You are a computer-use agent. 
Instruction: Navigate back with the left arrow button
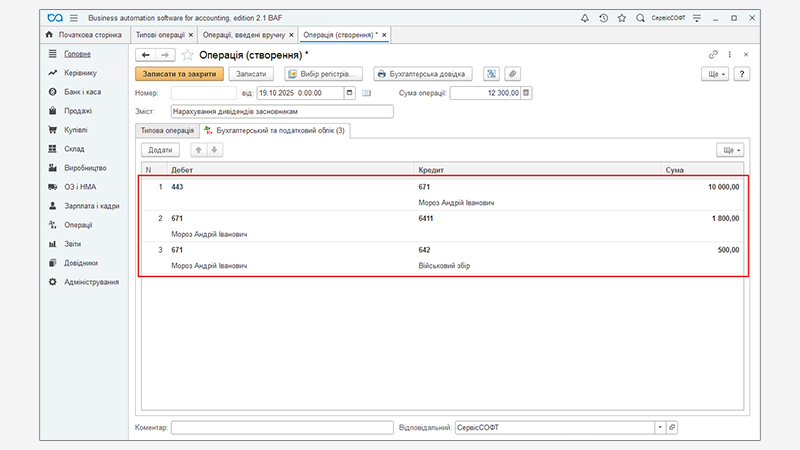(146, 54)
